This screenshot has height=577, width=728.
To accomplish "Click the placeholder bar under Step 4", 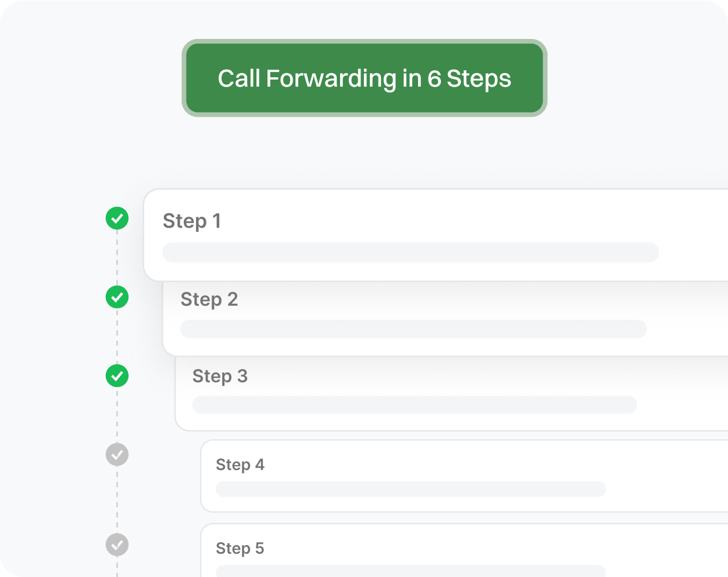I will coord(411,489).
